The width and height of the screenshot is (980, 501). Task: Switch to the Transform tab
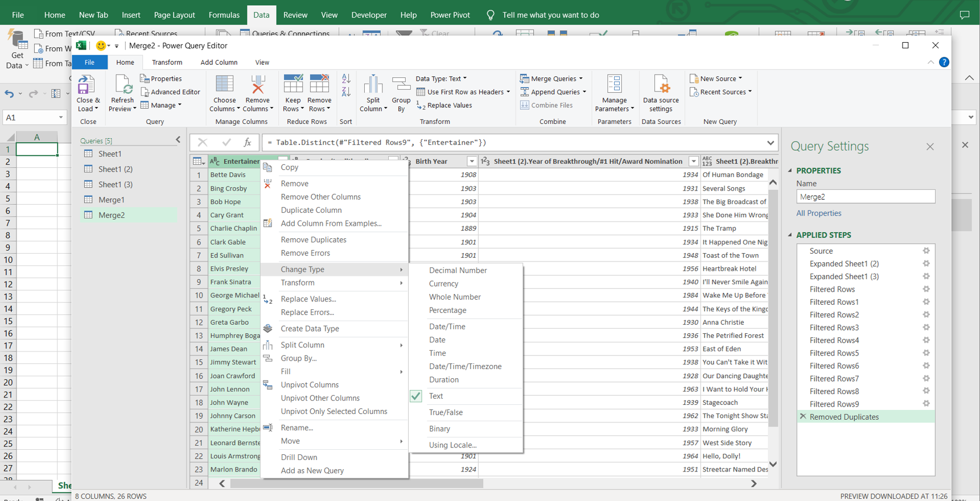[167, 62]
